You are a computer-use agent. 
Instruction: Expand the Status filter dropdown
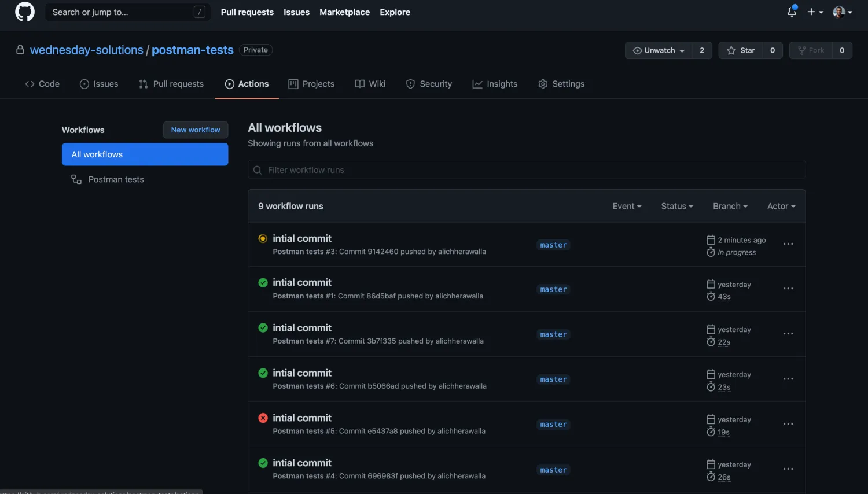tap(677, 206)
